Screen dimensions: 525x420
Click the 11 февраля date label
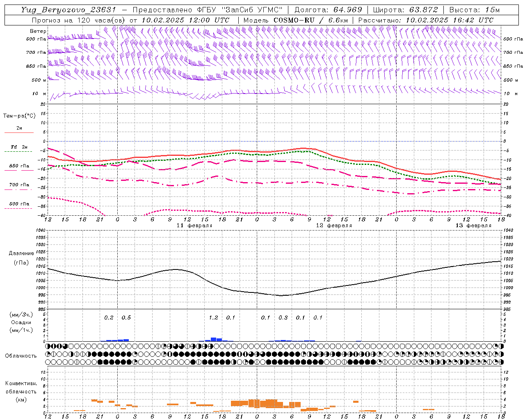(x=194, y=226)
